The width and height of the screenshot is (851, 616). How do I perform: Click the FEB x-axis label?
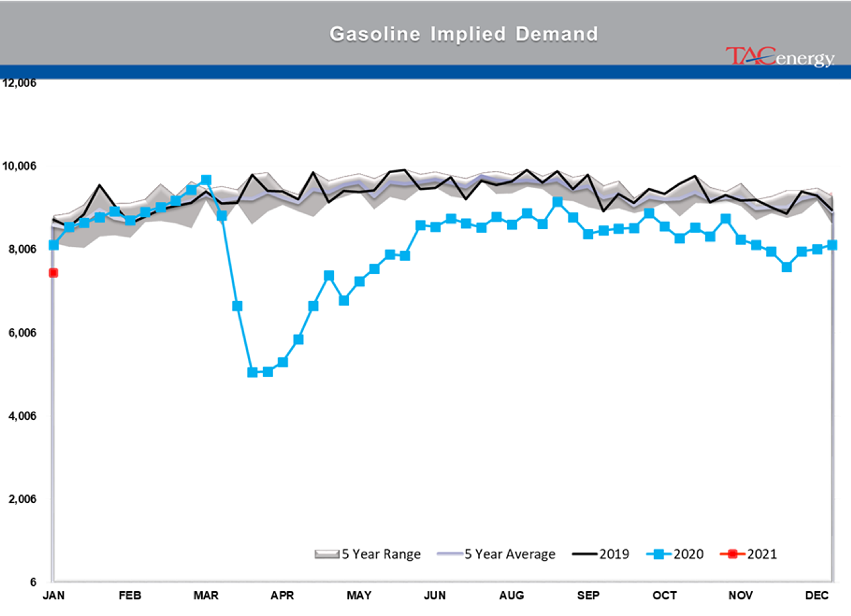coord(130,595)
